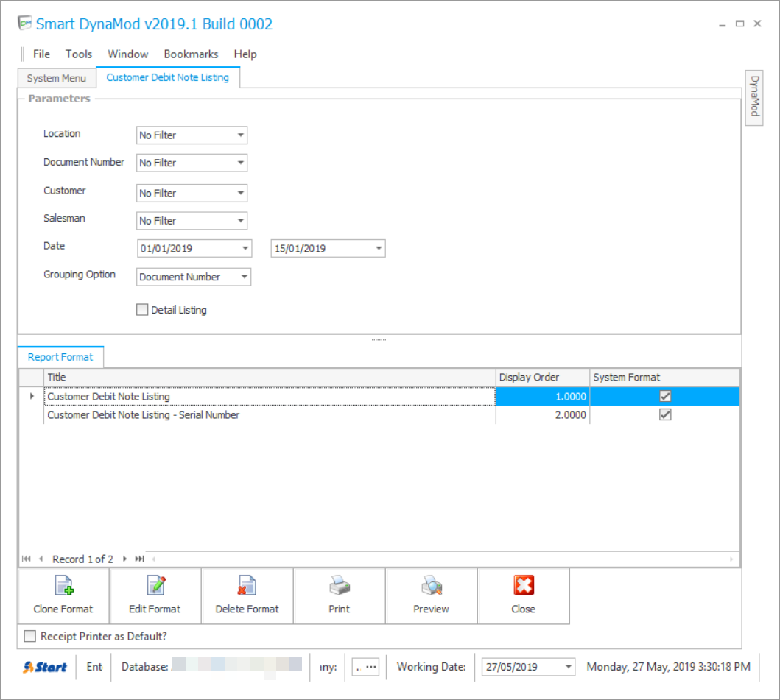
Task: Click the Edit Format pencil icon
Action: pyautogui.click(x=155, y=586)
